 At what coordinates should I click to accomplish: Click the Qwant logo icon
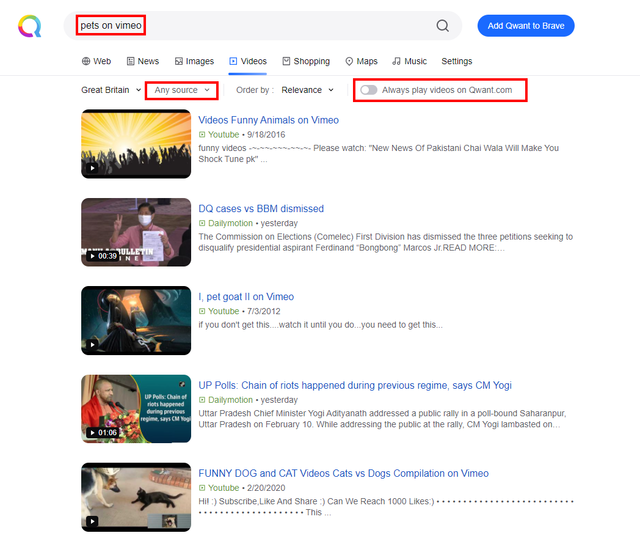tap(29, 26)
